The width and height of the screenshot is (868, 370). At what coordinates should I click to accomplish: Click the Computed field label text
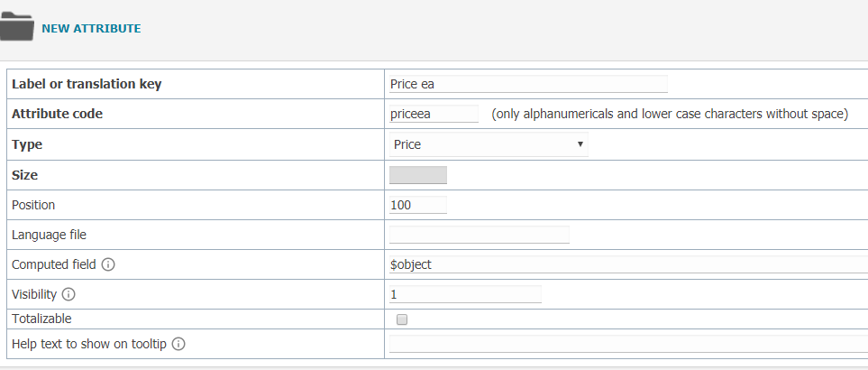tap(54, 264)
